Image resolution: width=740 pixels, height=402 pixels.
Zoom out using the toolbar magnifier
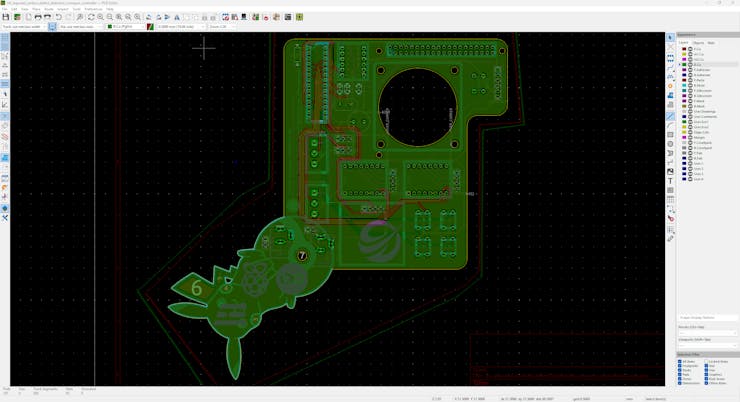pyautogui.click(x=109, y=17)
